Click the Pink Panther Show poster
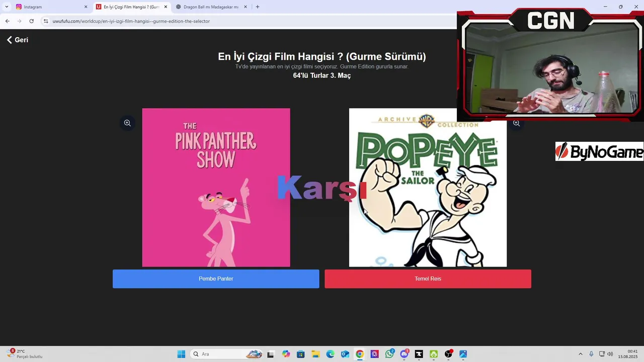The width and height of the screenshot is (644, 362). pyautogui.click(x=216, y=188)
